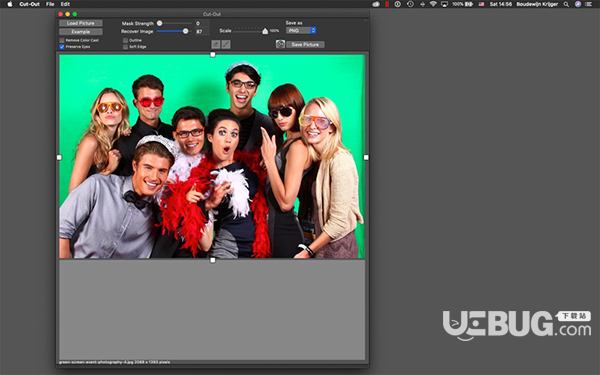This screenshot has width=600, height=375.
Task: Open the Edit menu
Action: point(65,4)
